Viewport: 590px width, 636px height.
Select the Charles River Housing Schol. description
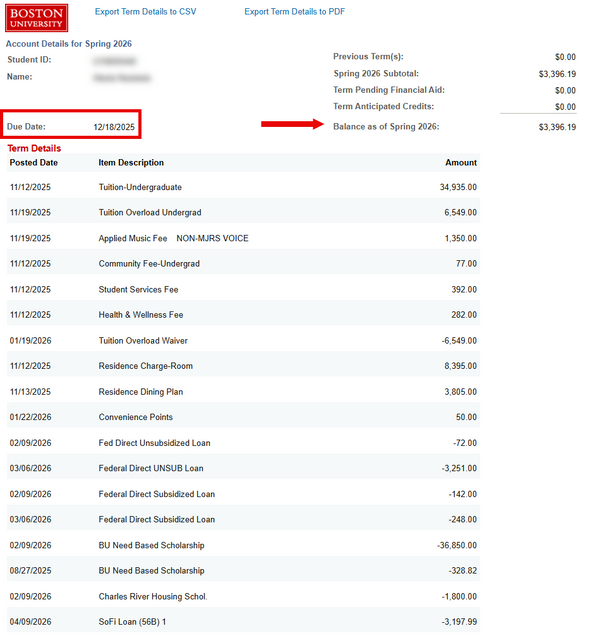(x=153, y=596)
